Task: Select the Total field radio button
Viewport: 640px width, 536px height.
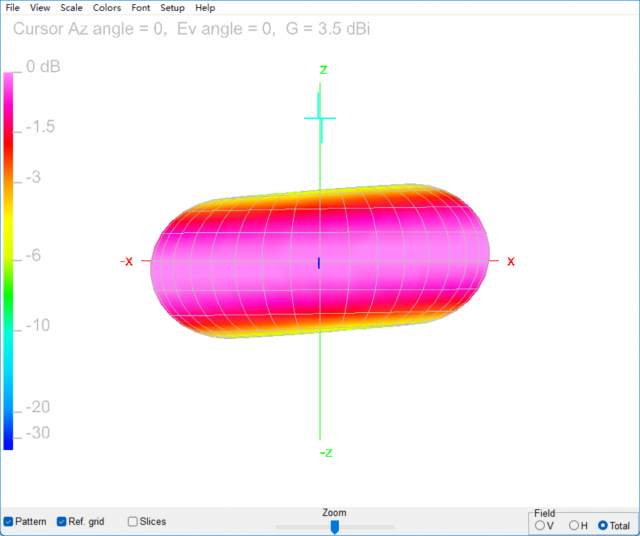Action: coord(603,525)
